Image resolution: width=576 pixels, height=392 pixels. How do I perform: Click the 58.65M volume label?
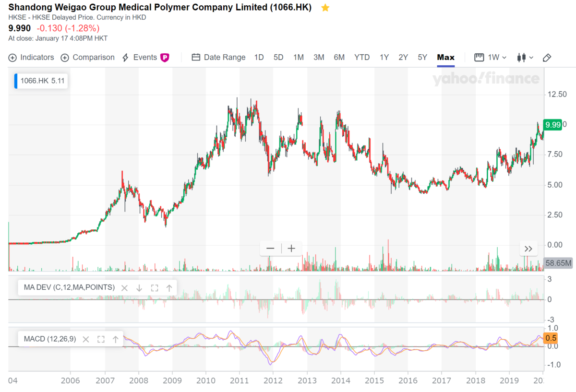[558, 263]
